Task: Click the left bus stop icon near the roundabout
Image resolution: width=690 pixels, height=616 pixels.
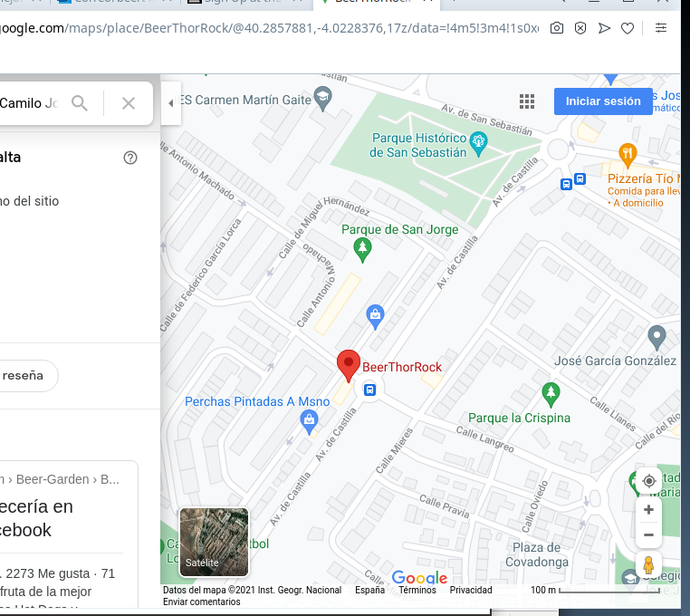Action: 566,184
